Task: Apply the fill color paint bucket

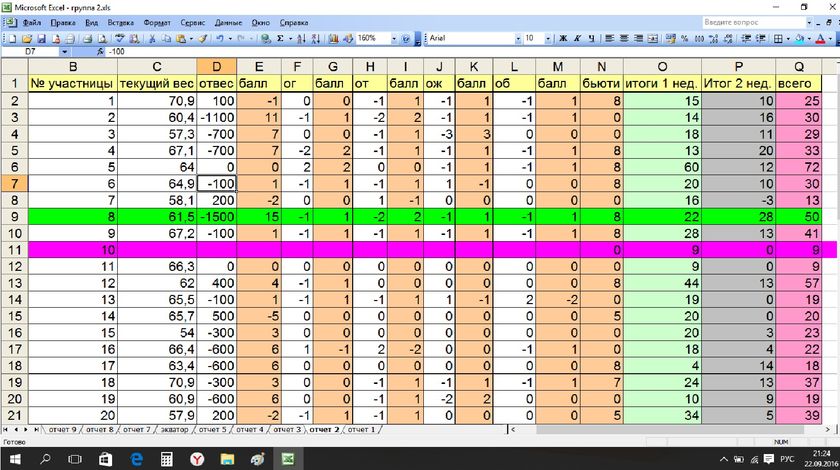Action: [800, 39]
